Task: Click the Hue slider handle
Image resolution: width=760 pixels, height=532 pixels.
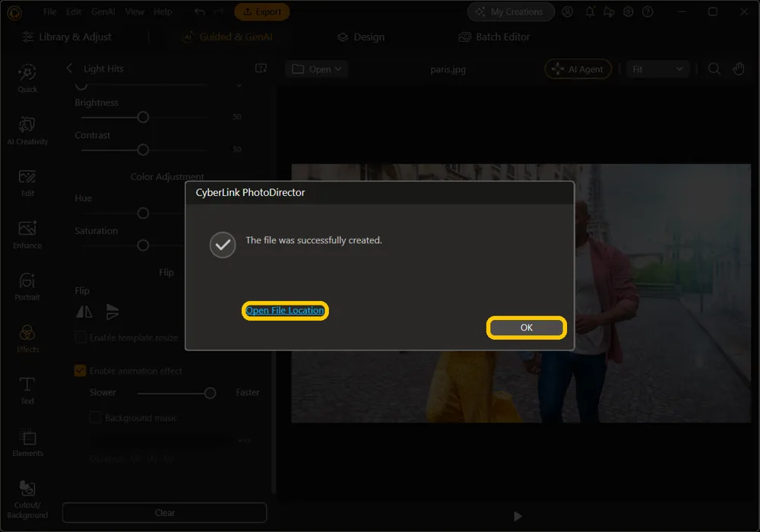Action: click(x=143, y=214)
